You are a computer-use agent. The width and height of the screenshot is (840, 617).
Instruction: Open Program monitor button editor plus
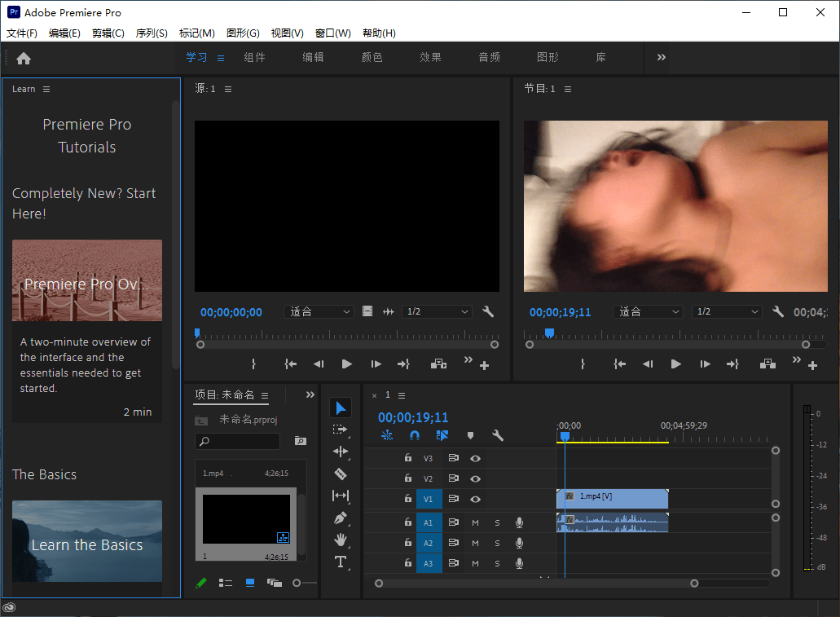point(812,366)
